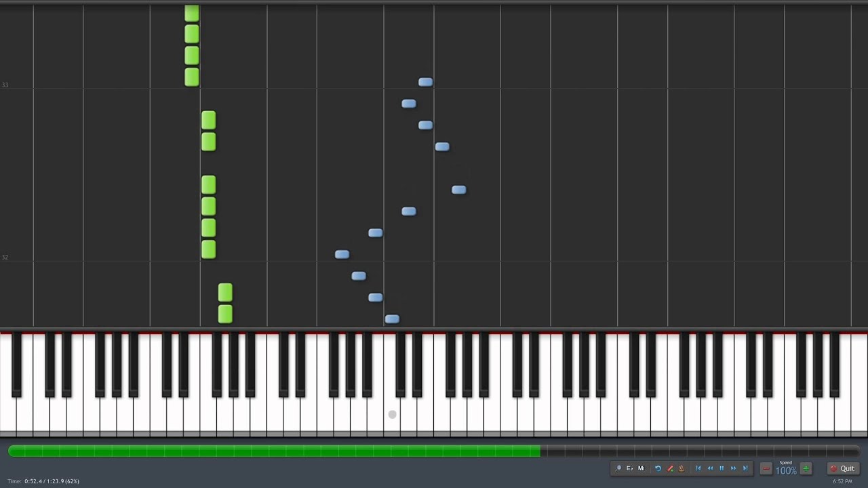Toggle the metronome icon
Viewport: 868px width, 488px height.
pos(681,468)
